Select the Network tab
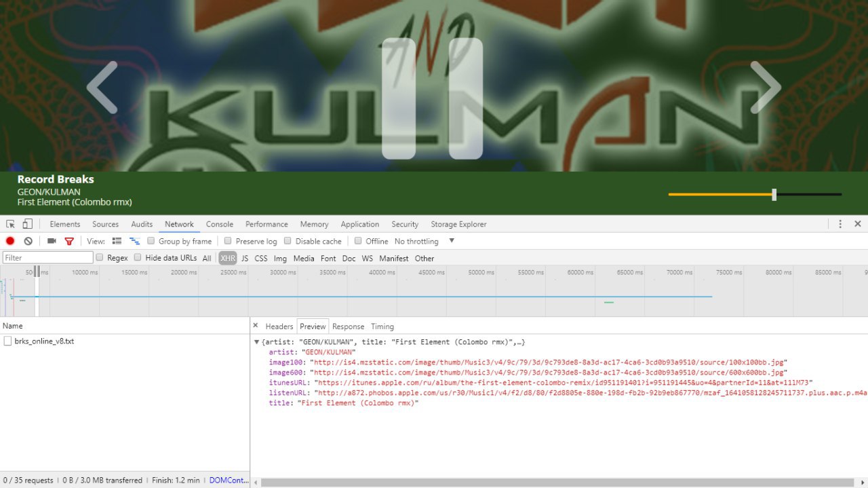The height and width of the screenshot is (488, 868). (x=179, y=224)
